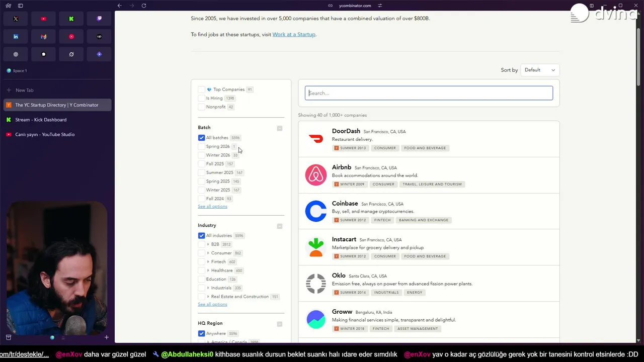This screenshot has height=362, width=644.
Task: Click Oklo's ENERGY tag
Action: 415,293
